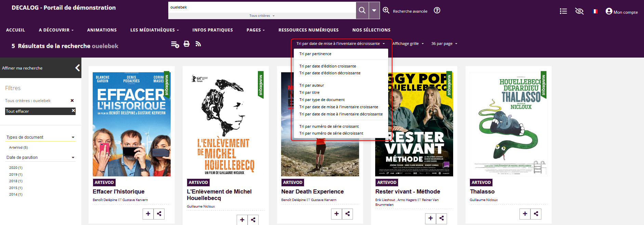
Task: Click the search input field
Action: point(262,7)
